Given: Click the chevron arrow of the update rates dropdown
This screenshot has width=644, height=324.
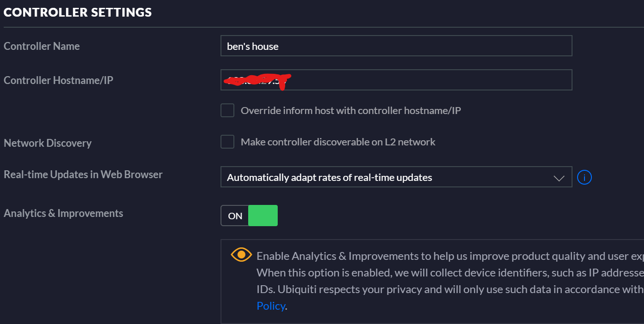Looking at the screenshot, I should (559, 178).
